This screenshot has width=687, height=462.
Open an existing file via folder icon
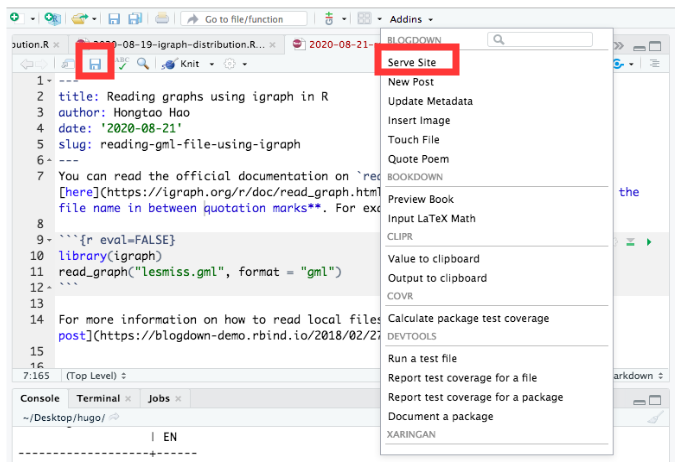80,18
